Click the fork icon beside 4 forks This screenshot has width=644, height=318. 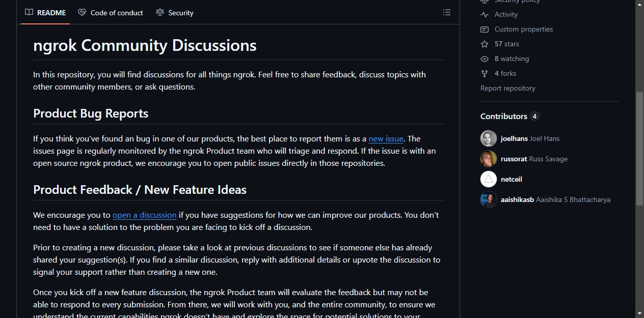point(485,74)
